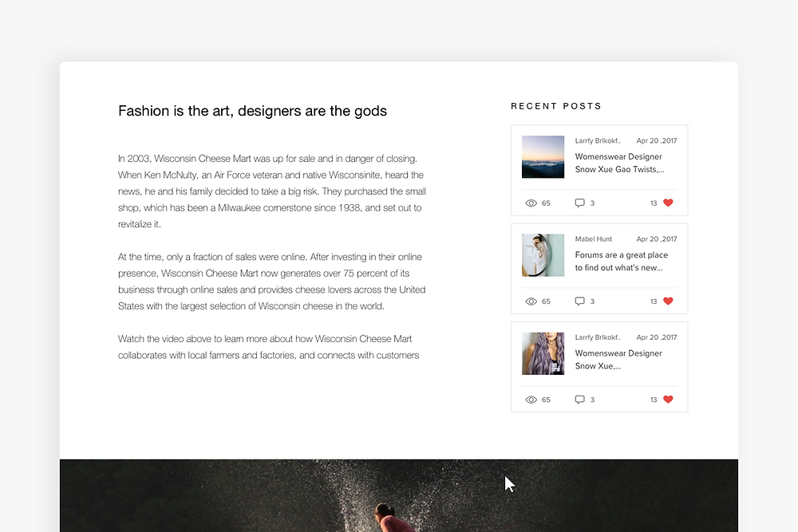Click the heart icon on the Mabel Hunt post

[668, 301]
